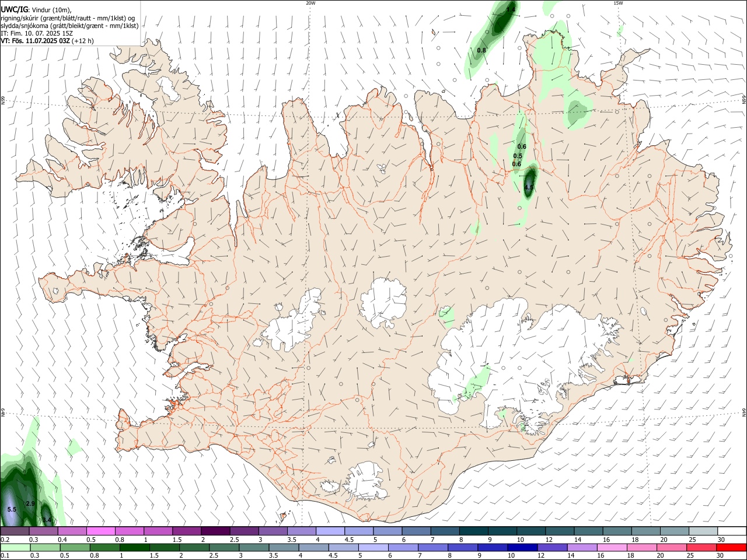Click the '20W' longitude label
The height and width of the screenshot is (560, 747).
(x=310, y=3)
